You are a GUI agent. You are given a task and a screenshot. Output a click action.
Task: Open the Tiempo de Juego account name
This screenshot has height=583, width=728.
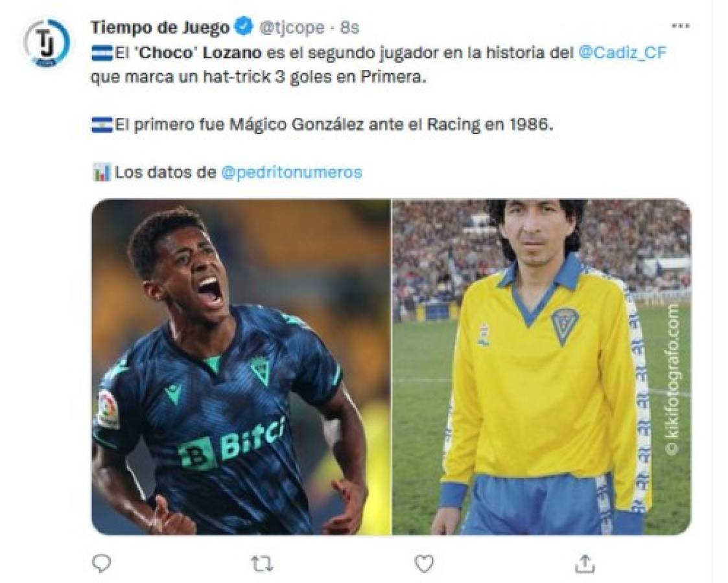pyautogui.click(x=159, y=28)
